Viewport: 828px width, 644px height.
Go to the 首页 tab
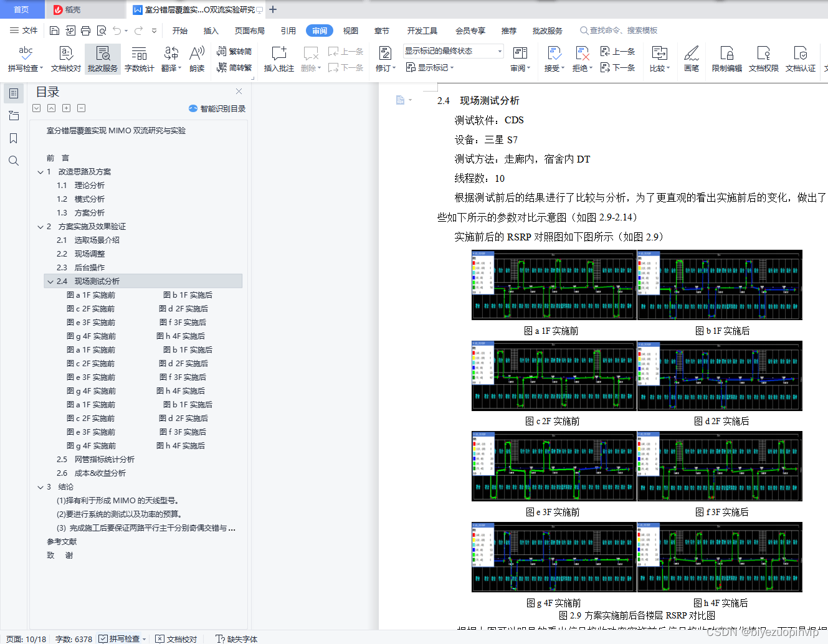pos(21,9)
